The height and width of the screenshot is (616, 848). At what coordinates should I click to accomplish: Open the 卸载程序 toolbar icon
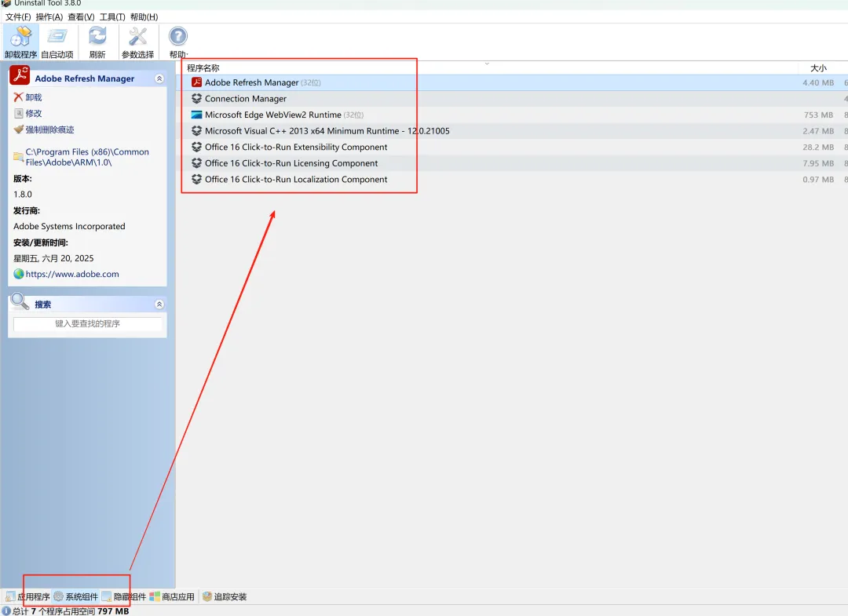20,37
